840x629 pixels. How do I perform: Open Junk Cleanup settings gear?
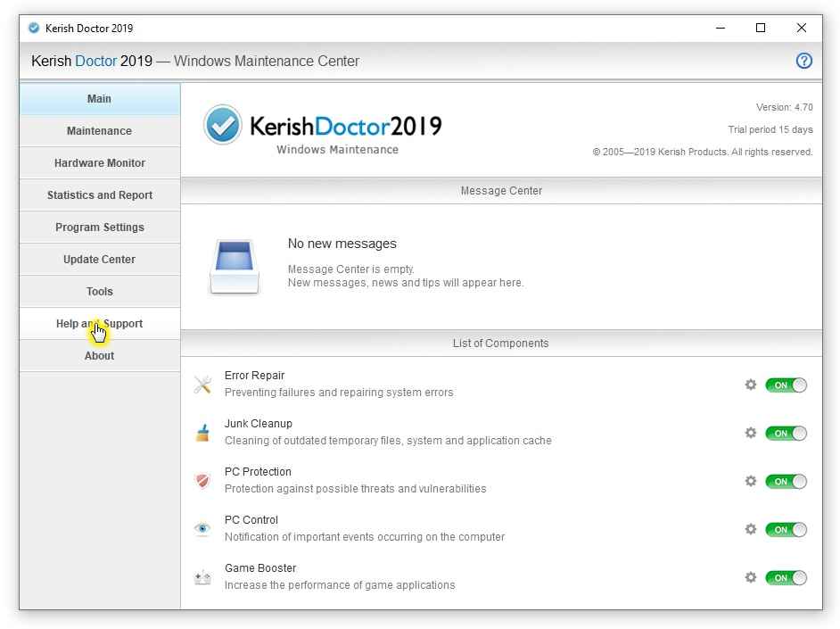pos(751,433)
